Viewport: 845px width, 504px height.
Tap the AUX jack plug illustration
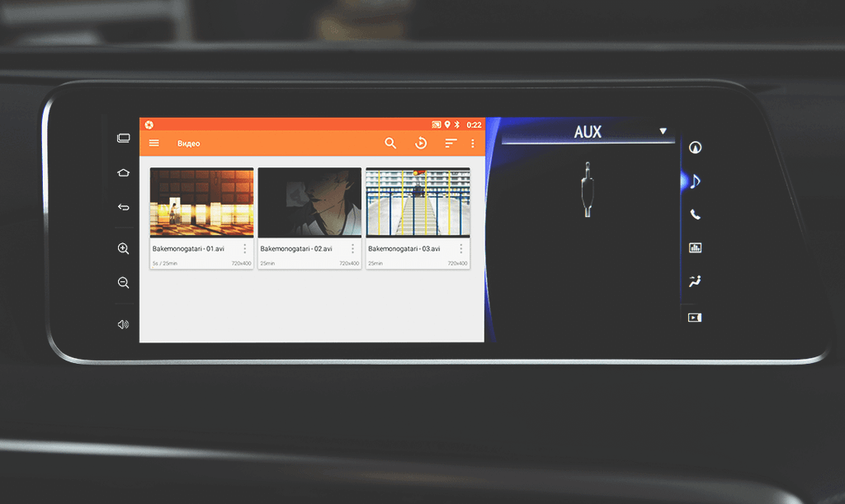coord(588,190)
